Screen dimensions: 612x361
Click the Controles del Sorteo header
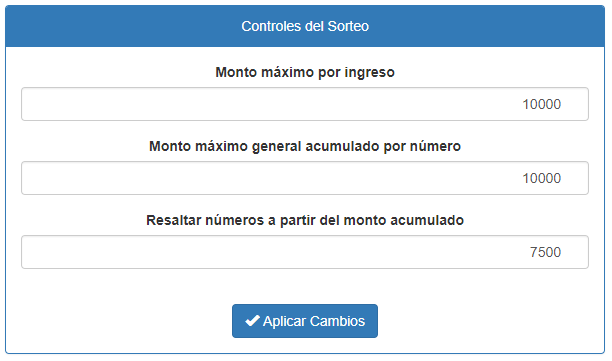point(305,26)
